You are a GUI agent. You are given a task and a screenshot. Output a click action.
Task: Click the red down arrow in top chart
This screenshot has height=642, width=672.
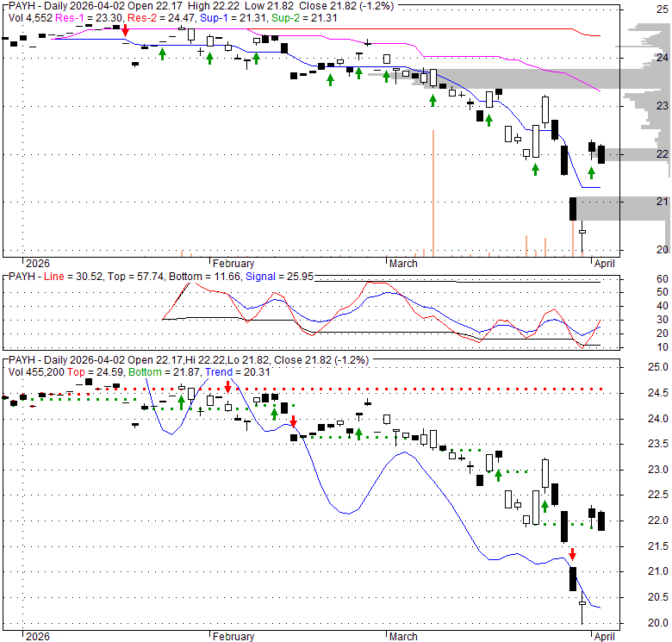pos(125,30)
